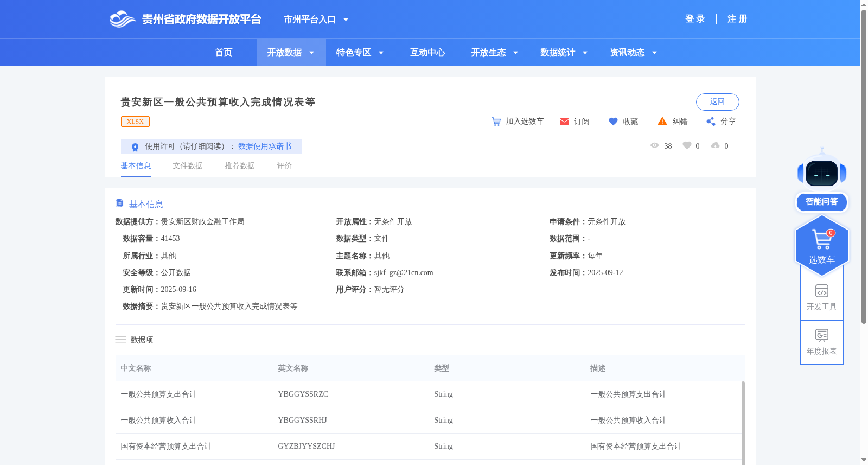
Task: Click the document icon beside 基本信息 heading
Action: [119, 203]
